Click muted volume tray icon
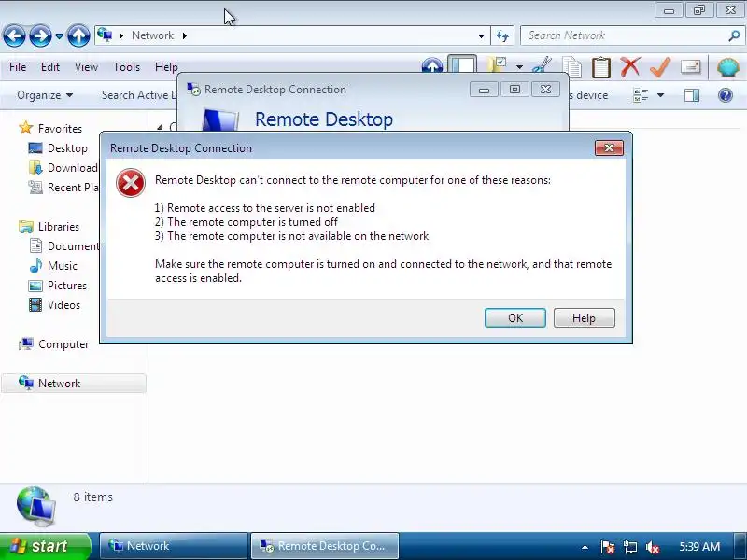Image resolution: width=747 pixels, height=560 pixels. coord(652,547)
